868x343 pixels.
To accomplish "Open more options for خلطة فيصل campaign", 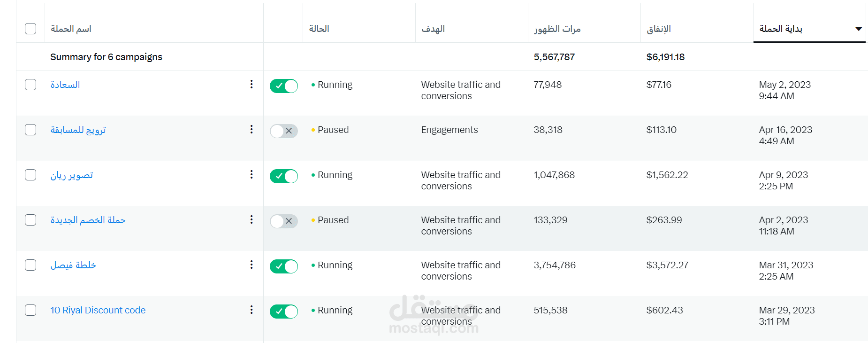I will (x=251, y=265).
